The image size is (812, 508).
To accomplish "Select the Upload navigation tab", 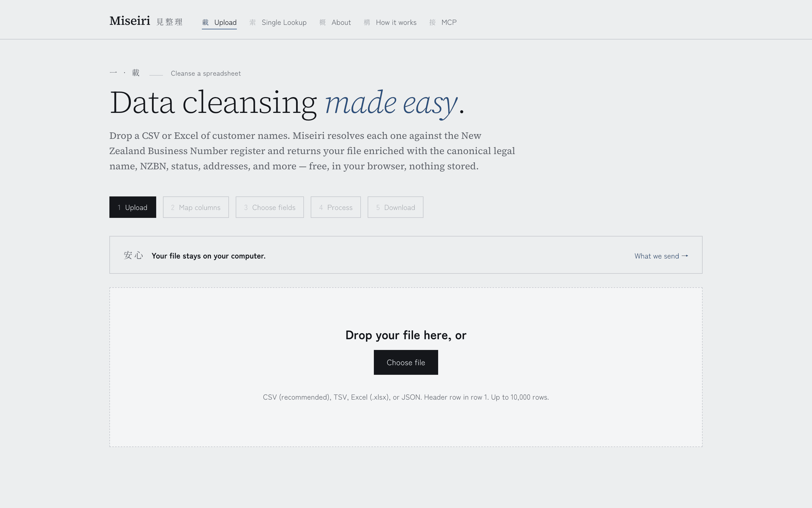I will click(219, 23).
